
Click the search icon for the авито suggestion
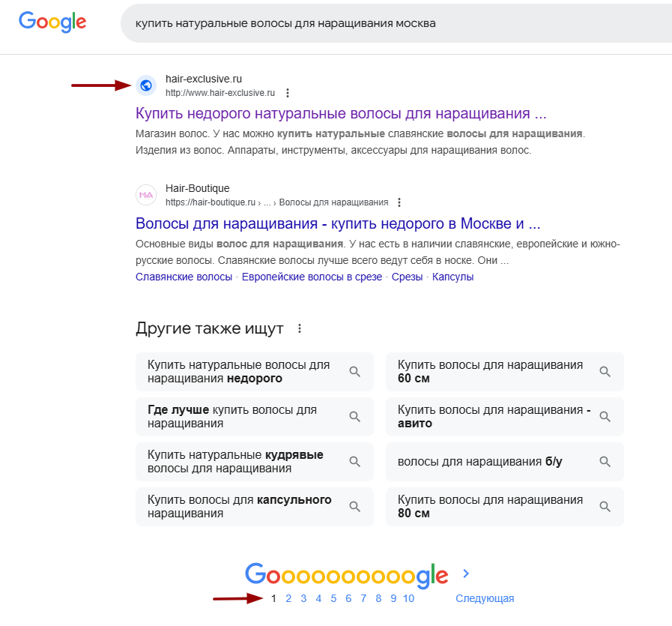pos(605,416)
